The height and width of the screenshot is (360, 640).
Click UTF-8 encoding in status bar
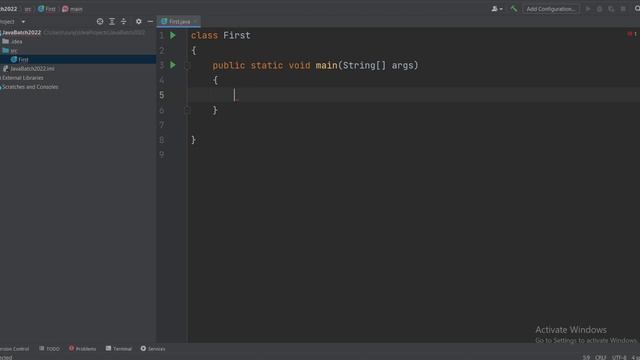point(619,357)
